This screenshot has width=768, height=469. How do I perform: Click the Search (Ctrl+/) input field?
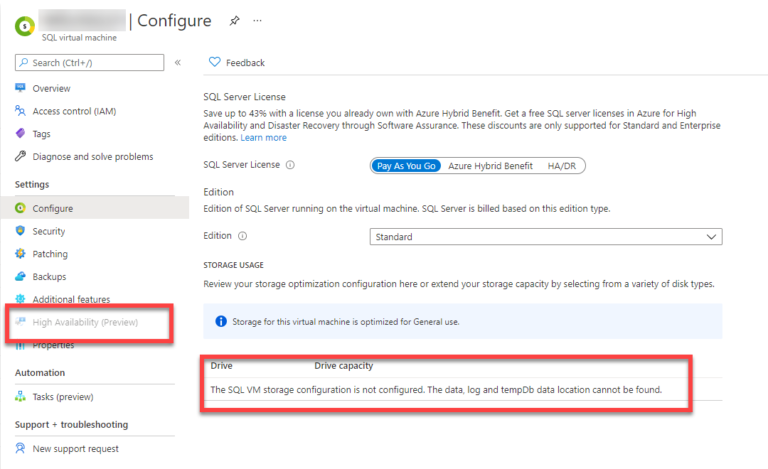coord(90,63)
